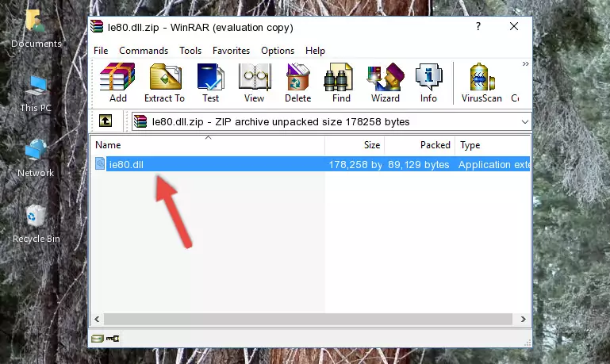The width and height of the screenshot is (610, 364).
Task: Open the Help menu
Action: [315, 51]
